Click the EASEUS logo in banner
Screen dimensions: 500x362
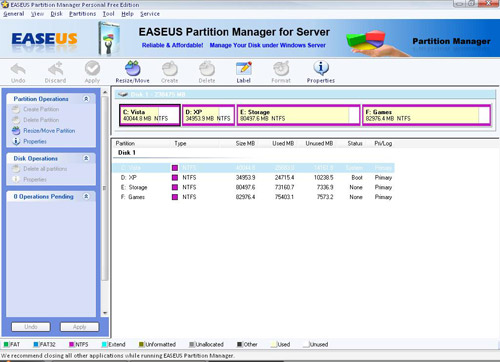tap(44, 39)
